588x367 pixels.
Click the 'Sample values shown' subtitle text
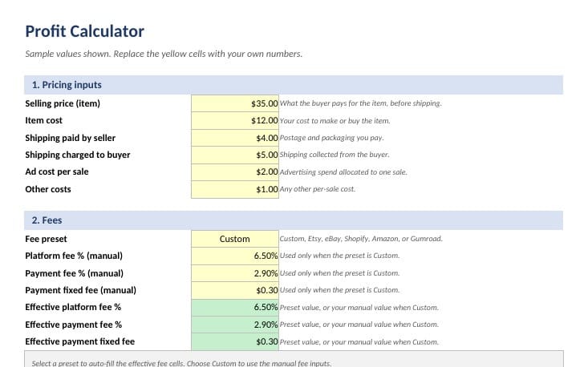coord(164,54)
